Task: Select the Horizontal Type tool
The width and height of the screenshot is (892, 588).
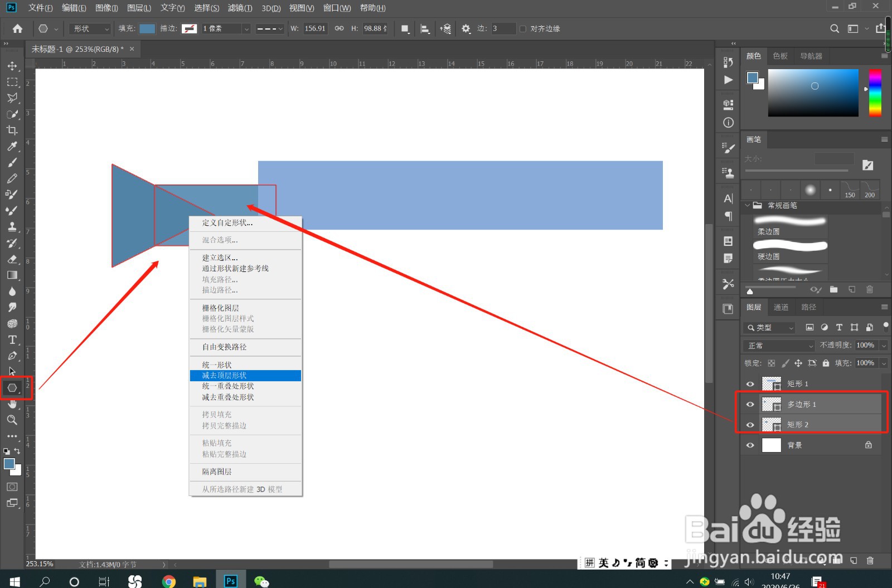Action: 12,339
